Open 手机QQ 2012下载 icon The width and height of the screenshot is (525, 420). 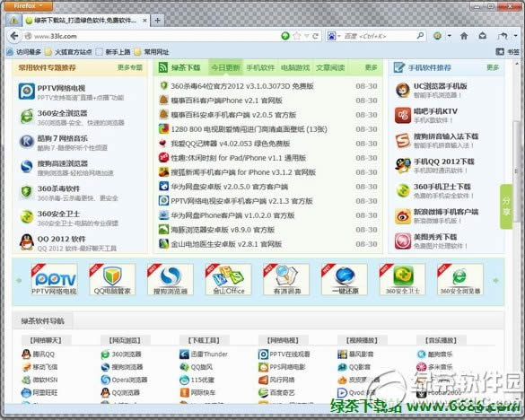(x=402, y=165)
